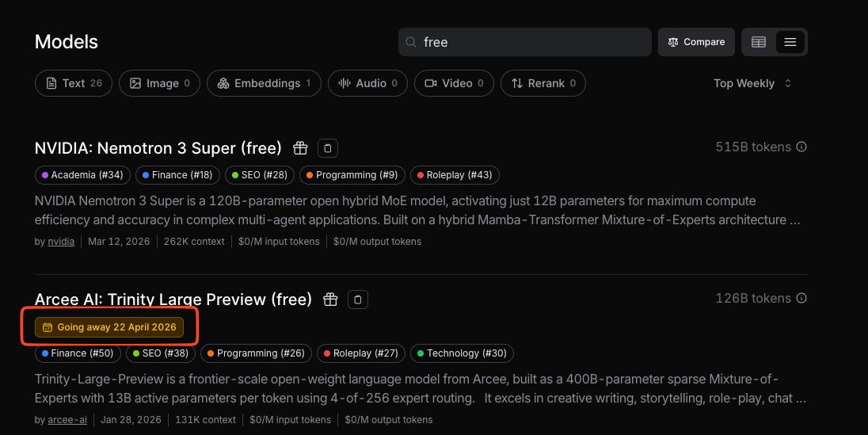Open the nvidia author link
Viewport: 868px width, 435px height.
click(61, 242)
